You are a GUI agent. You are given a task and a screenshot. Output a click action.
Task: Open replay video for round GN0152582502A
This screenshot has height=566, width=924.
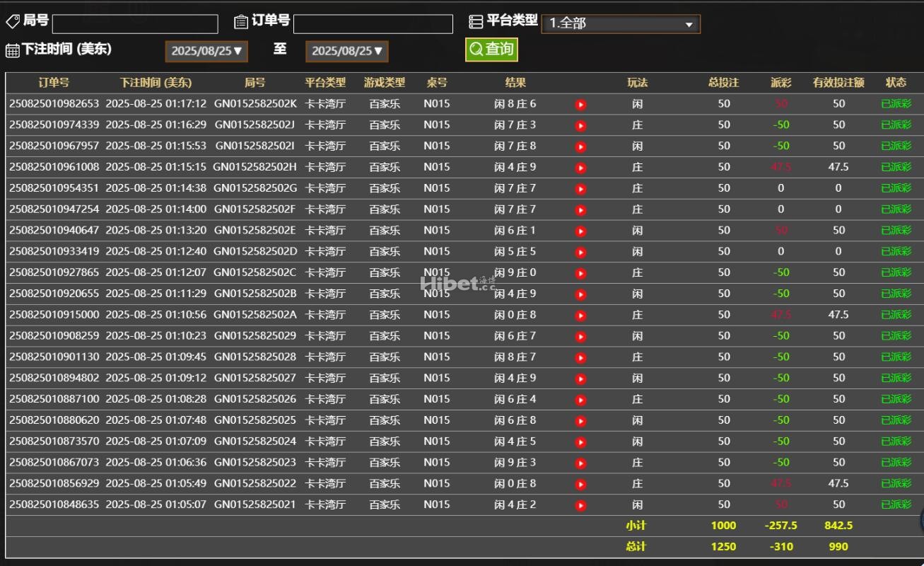[580, 316]
